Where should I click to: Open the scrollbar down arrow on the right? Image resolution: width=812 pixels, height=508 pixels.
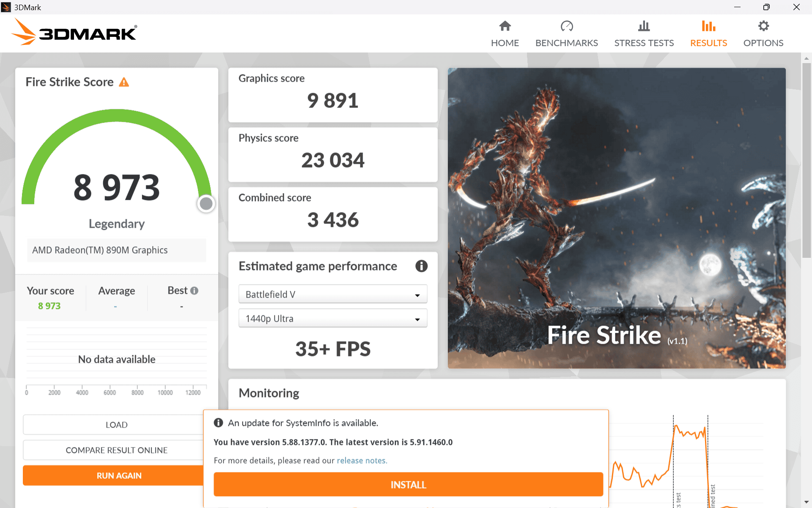click(807, 502)
